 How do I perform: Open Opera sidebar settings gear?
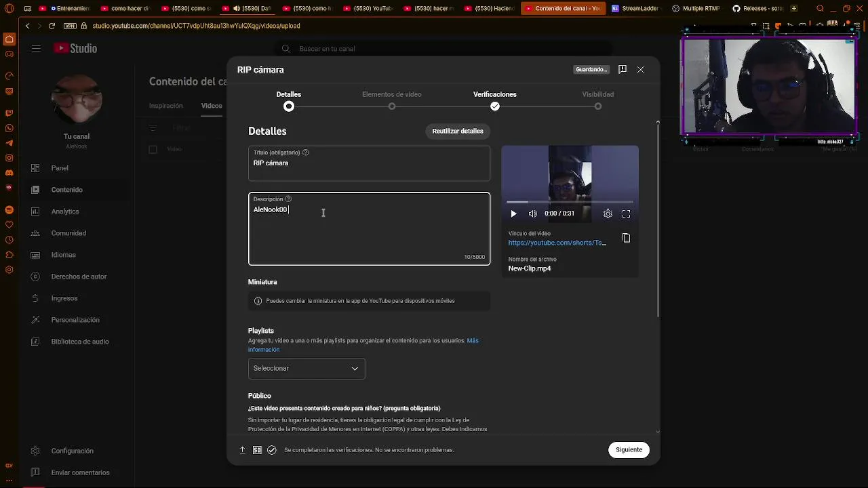tap(9, 270)
